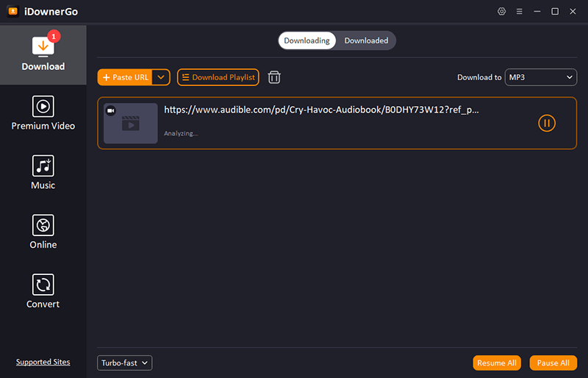This screenshot has height=378, width=588.
Task: Open the Turbo-fast speed dropdown
Action: [124, 363]
